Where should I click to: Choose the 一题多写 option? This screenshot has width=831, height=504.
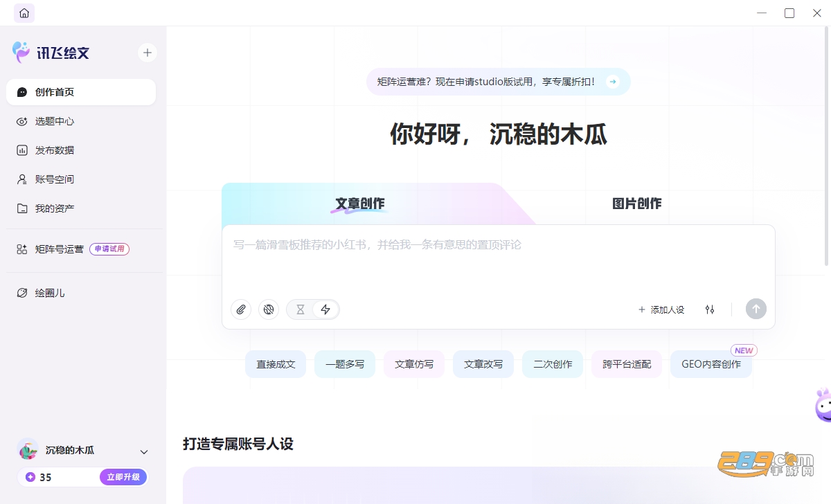click(x=345, y=364)
